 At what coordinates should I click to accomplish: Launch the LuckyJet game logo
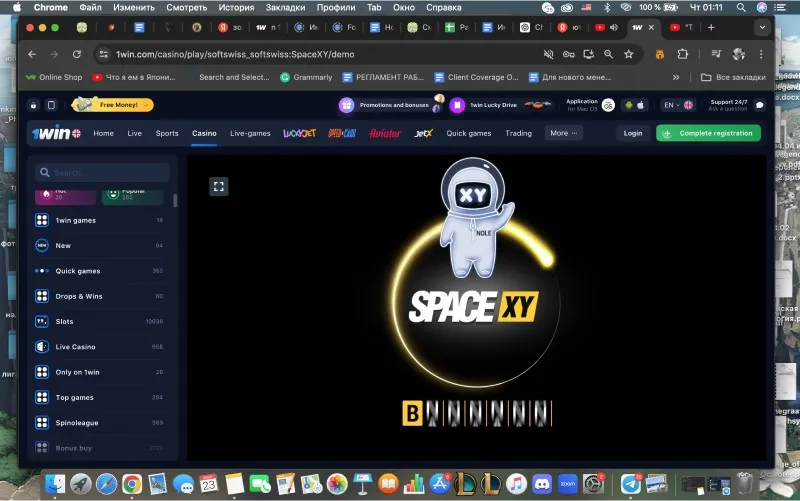click(x=299, y=133)
